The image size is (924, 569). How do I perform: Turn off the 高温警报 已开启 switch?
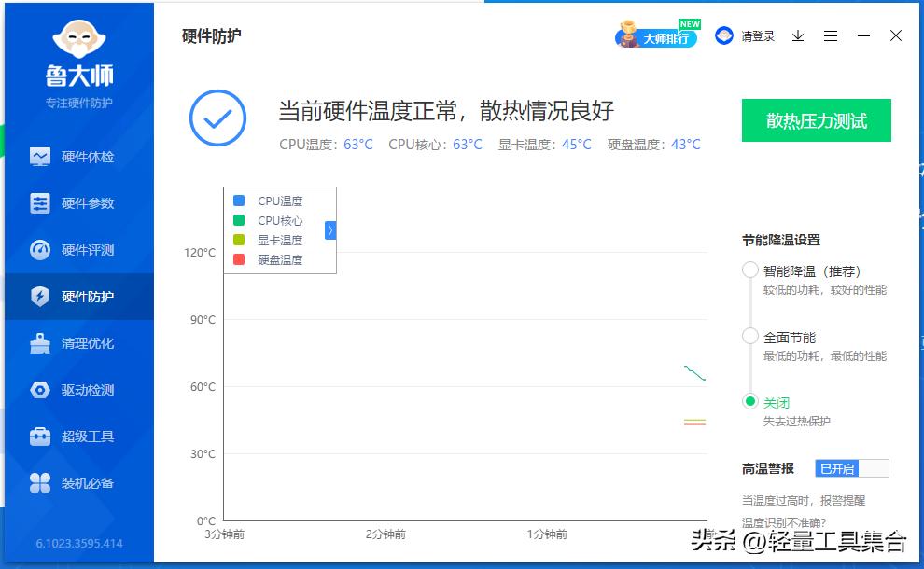pyautogui.click(x=852, y=467)
